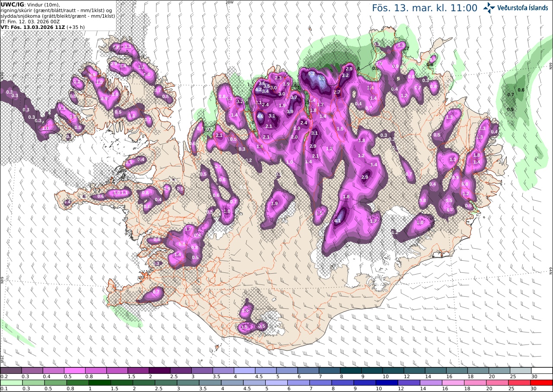This screenshot has width=553, height=392.
Task: Click the 4.6 snowfall value on the map
Action: tap(260, 116)
